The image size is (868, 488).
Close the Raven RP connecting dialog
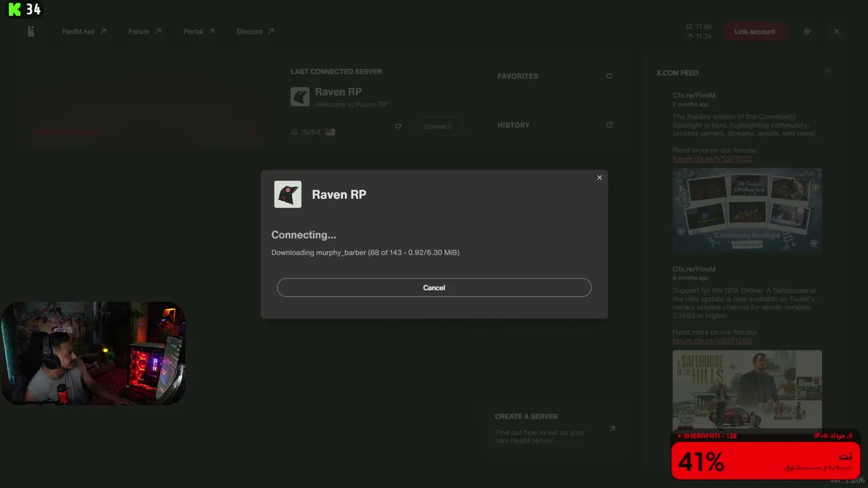pos(599,178)
